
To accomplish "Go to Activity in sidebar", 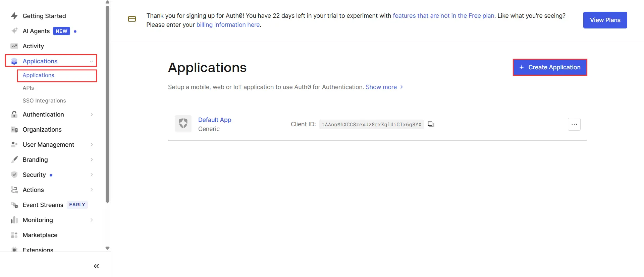I will pyautogui.click(x=33, y=46).
